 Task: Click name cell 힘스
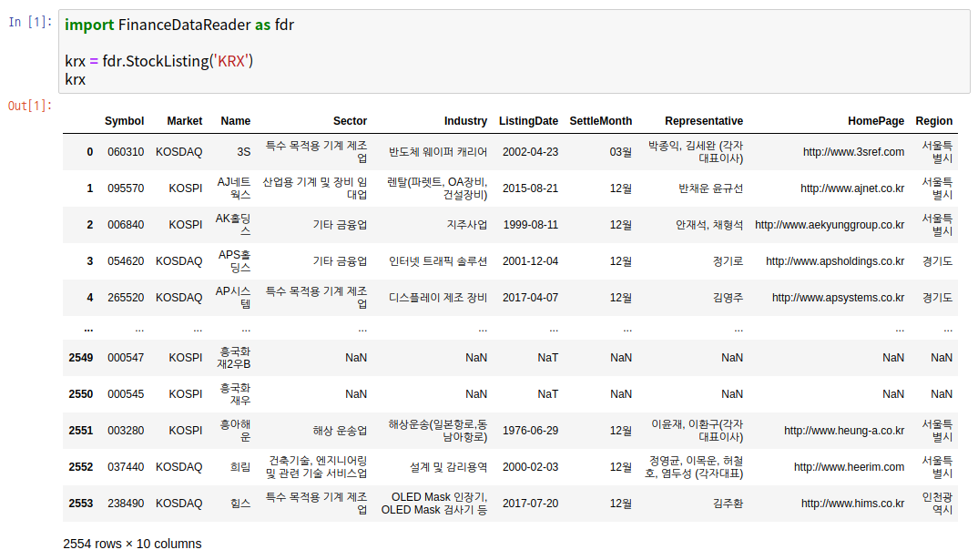click(x=240, y=504)
